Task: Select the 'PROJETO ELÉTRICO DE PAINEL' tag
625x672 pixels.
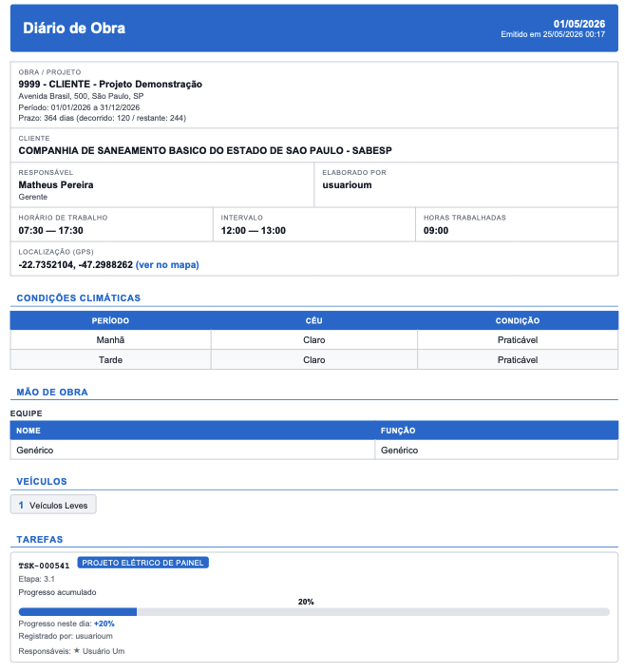Action: click(142, 563)
